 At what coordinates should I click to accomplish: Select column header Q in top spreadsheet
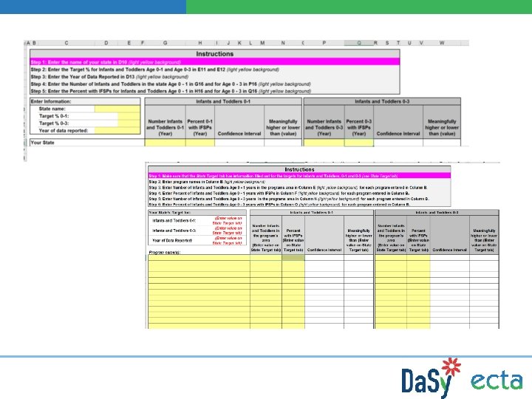click(358, 43)
